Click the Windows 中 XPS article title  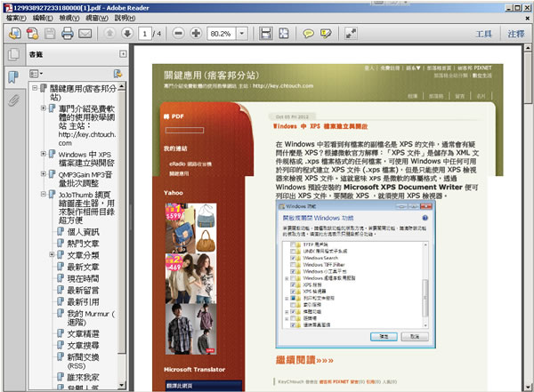point(320,126)
